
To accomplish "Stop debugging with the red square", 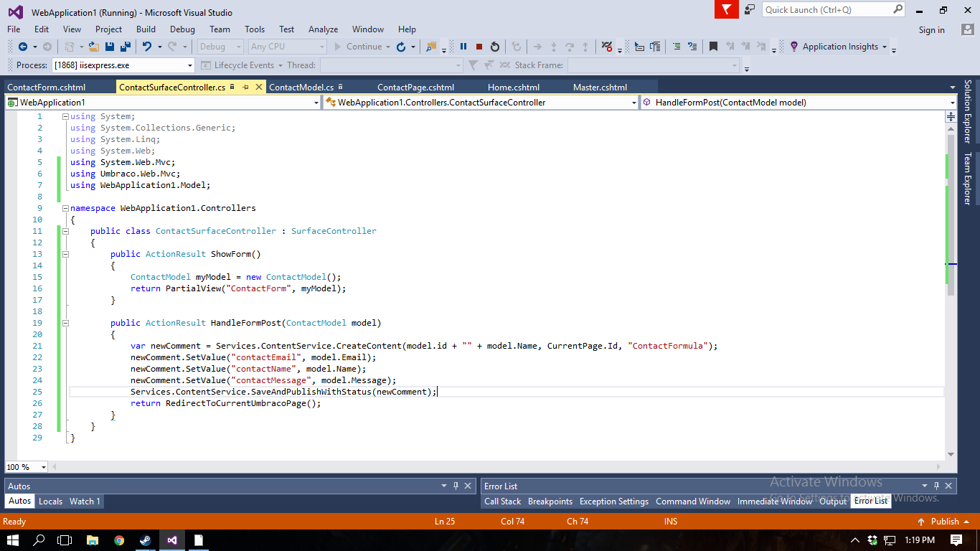I will pyautogui.click(x=479, y=47).
